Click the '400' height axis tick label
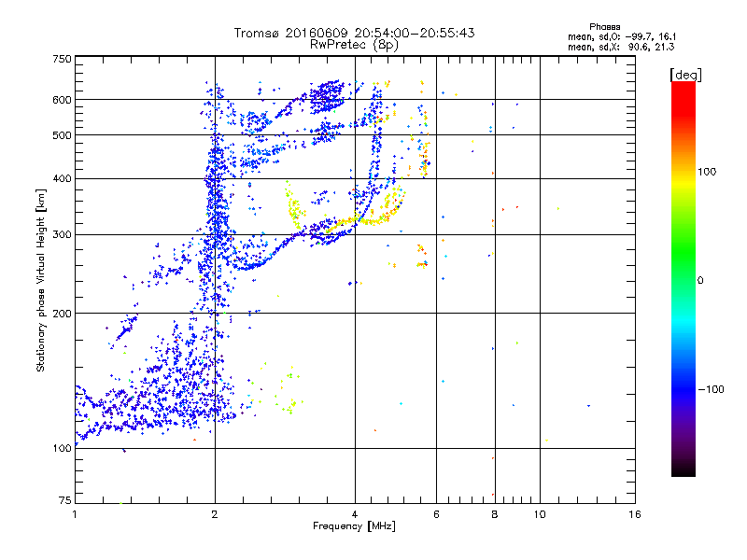Screen dimensions: 747x560 (x=62, y=179)
